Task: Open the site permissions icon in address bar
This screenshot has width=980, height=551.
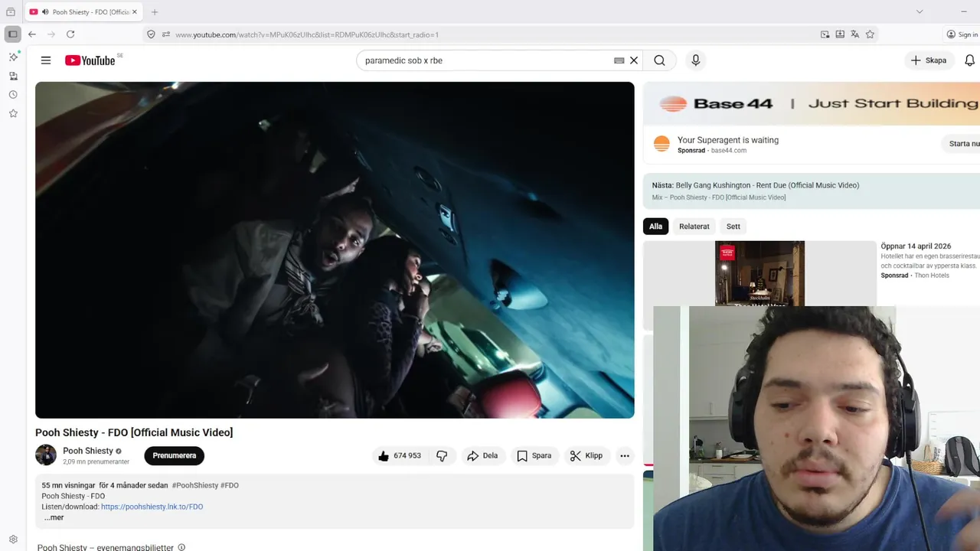Action: 165,34
